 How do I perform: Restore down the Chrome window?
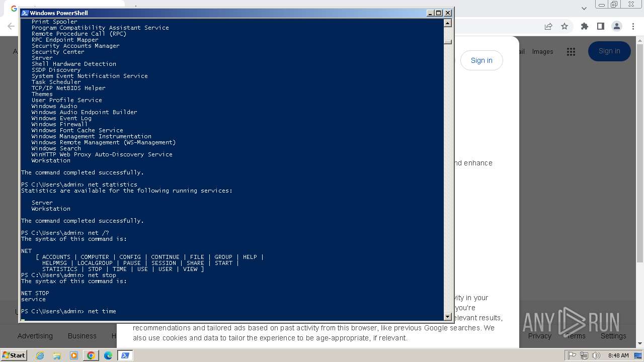614,5
